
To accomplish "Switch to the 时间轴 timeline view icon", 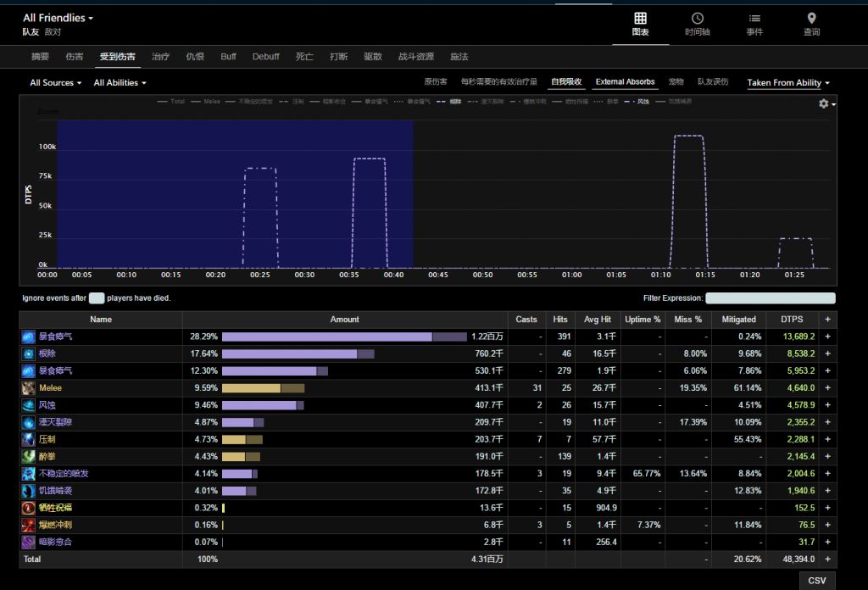I will [x=697, y=19].
